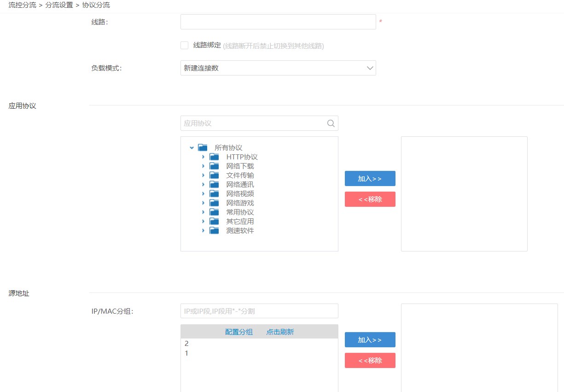Click <<移除 button beside the protocol tree
The width and height of the screenshot is (564, 392).
(x=370, y=199)
